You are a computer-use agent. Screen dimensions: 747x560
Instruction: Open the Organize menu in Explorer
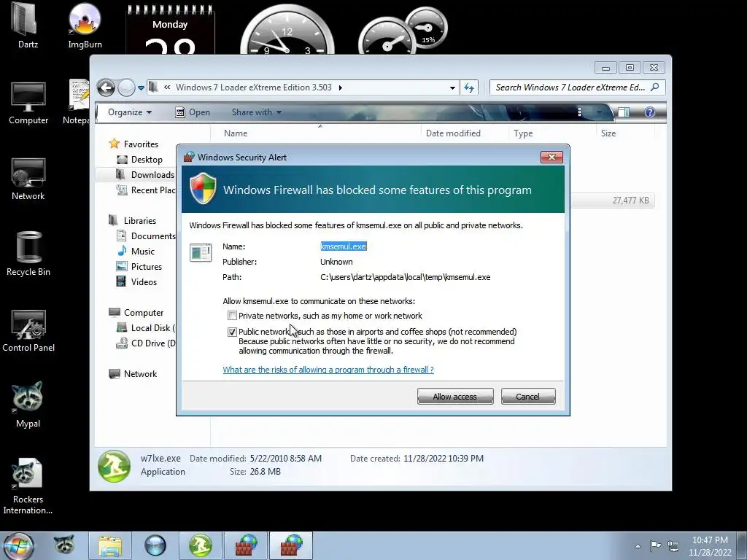pyautogui.click(x=130, y=112)
